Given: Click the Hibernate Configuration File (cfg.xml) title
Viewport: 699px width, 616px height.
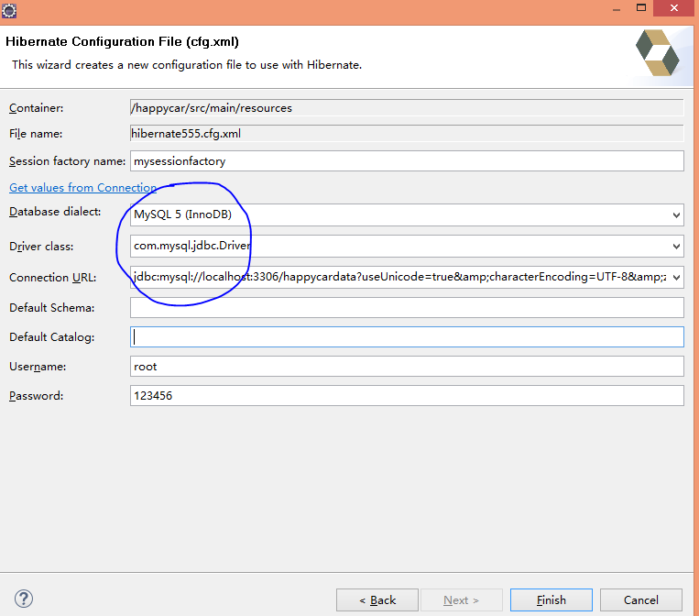Looking at the screenshot, I should [x=122, y=41].
